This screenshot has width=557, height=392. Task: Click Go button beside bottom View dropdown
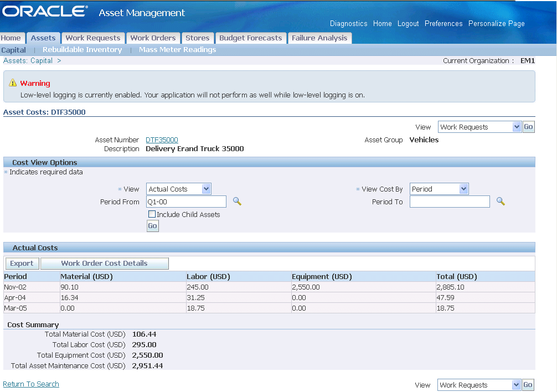point(528,385)
